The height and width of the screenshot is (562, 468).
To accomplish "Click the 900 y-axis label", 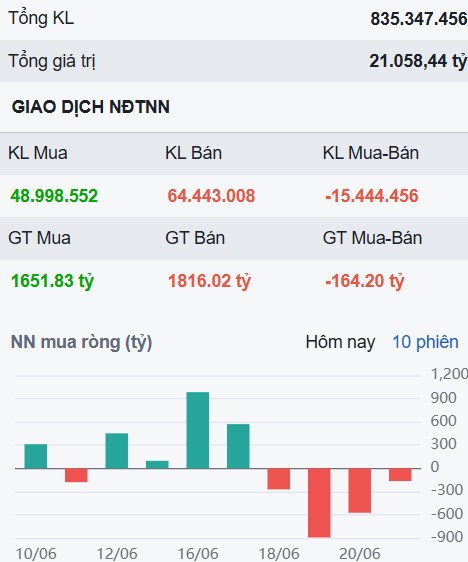I will (x=443, y=398).
